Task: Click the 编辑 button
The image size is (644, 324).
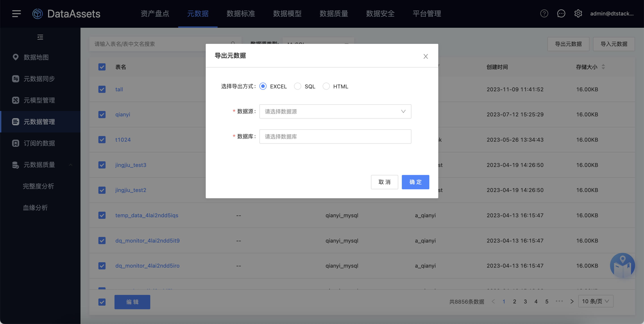Action: tap(132, 302)
